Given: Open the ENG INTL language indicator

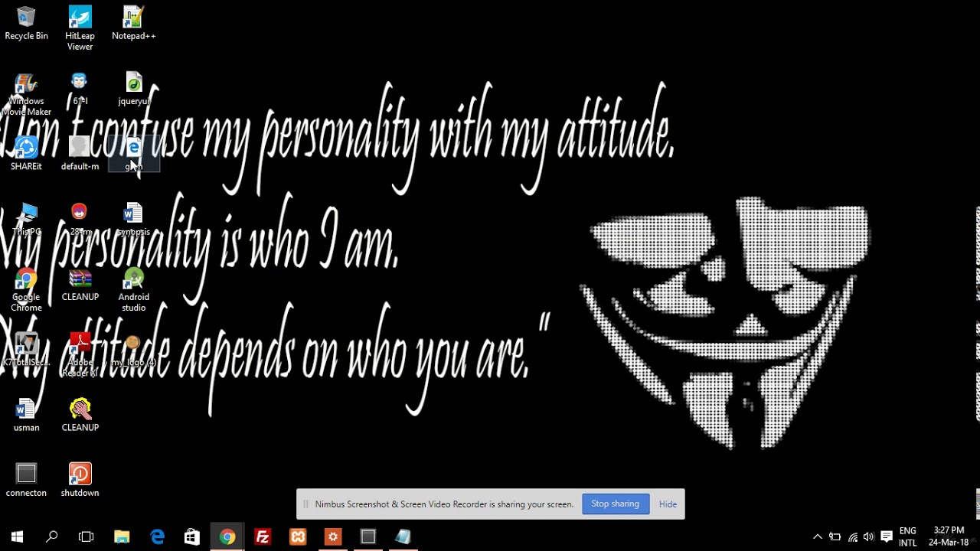Looking at the screenshot, I should pyautogui.click(x=907, y=536).
